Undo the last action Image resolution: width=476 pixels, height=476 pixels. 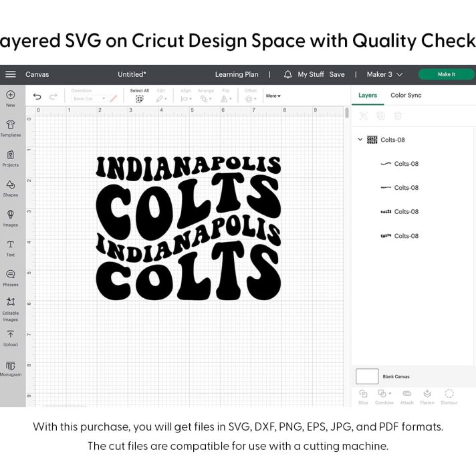pyautogui.click(x=37, y=96)
